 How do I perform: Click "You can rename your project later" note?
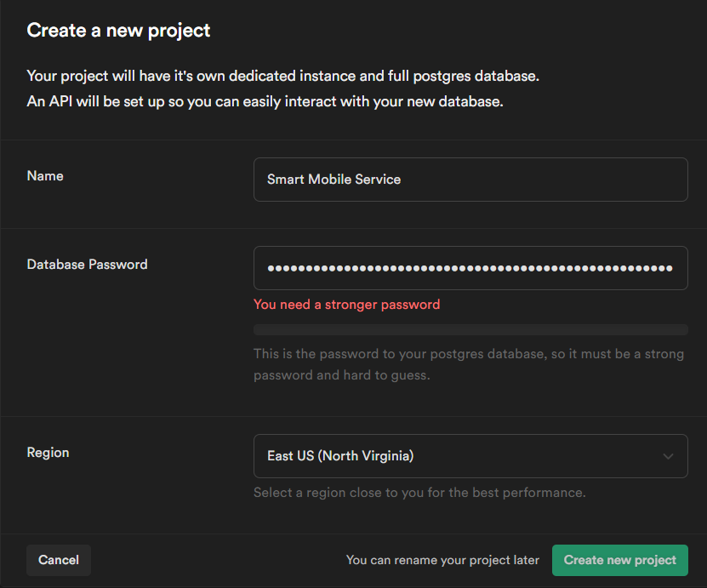pyautogui.click(x=442, y=560)
